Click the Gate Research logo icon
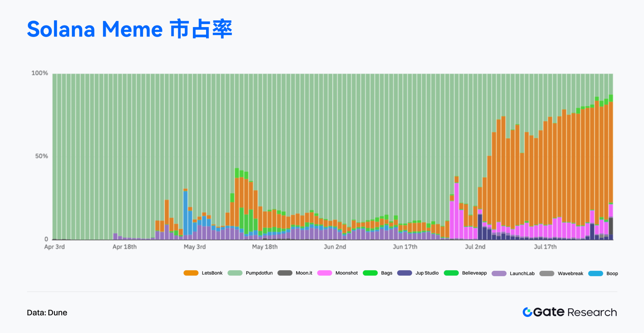Image resolution: width=644 pixels, height=333 pixels. click(x=527, y=312)
